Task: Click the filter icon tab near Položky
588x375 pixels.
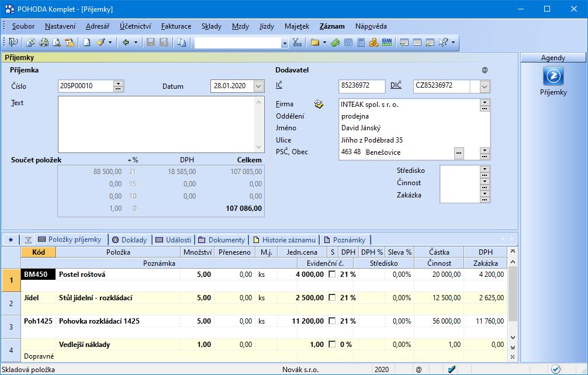Action: click(x=28, y=239)
